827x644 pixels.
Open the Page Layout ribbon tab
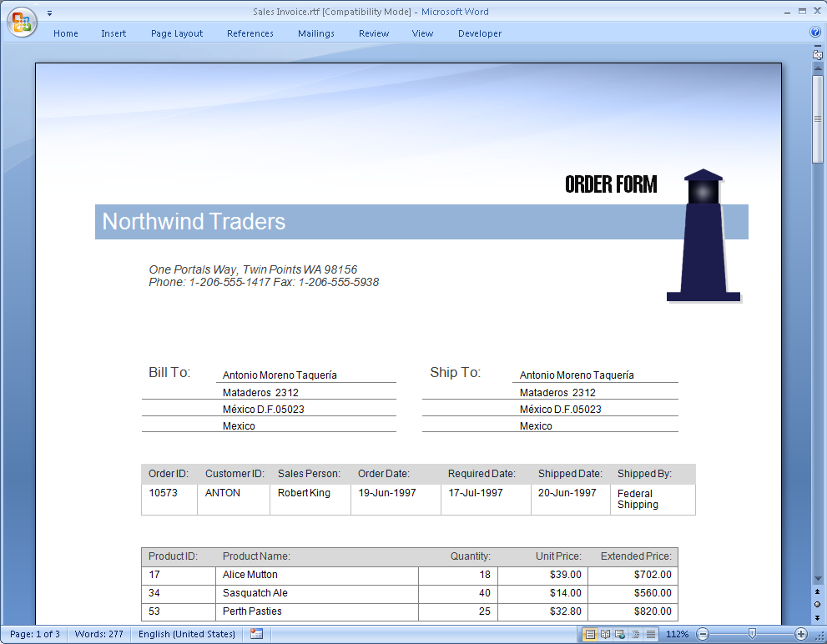(x=177, y=33)
